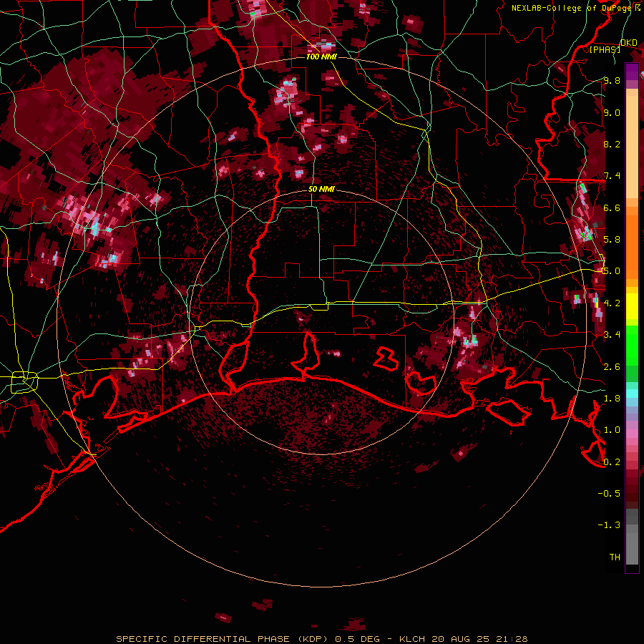Viewport: 644px width, 644px height.
Task: Click the 50 NMI range ring label
Action: (x=321, y=190)
